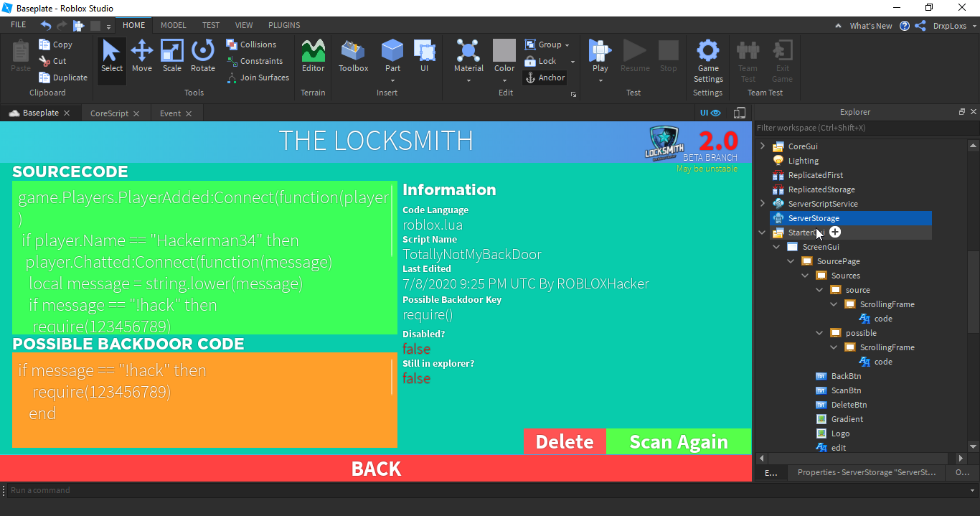Select Lighting in Explorer
This screenshot has width=980, height=516.
pyautogui.click(x=803, y=161)
